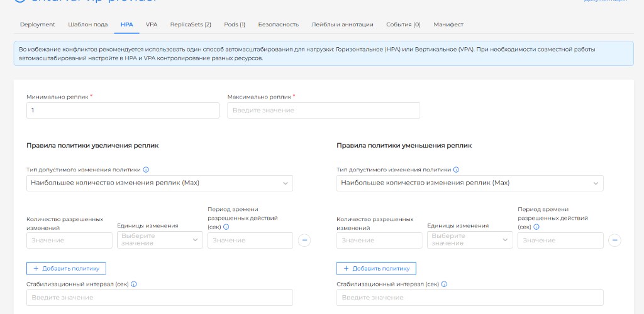Info icon for scale-down Стабилизационный интервал

[x=444, y=284]
